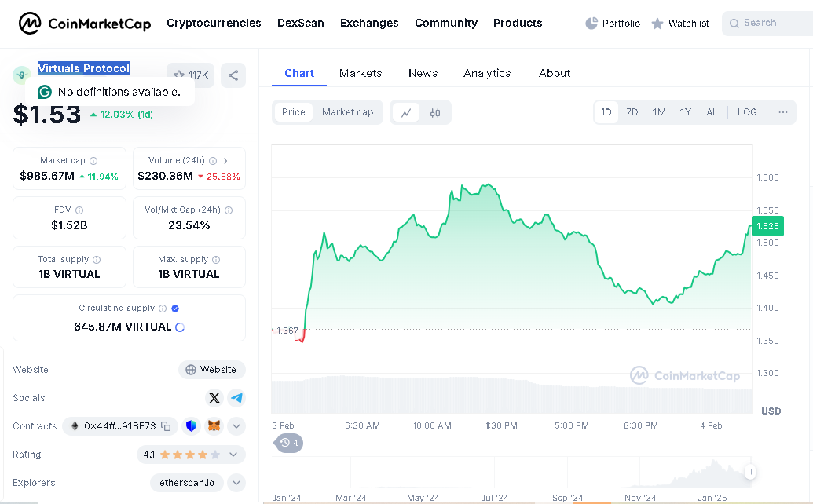Viewport: 813px width, 504px height.
Task: Select the All time range
Action: (x=712, y=112)
